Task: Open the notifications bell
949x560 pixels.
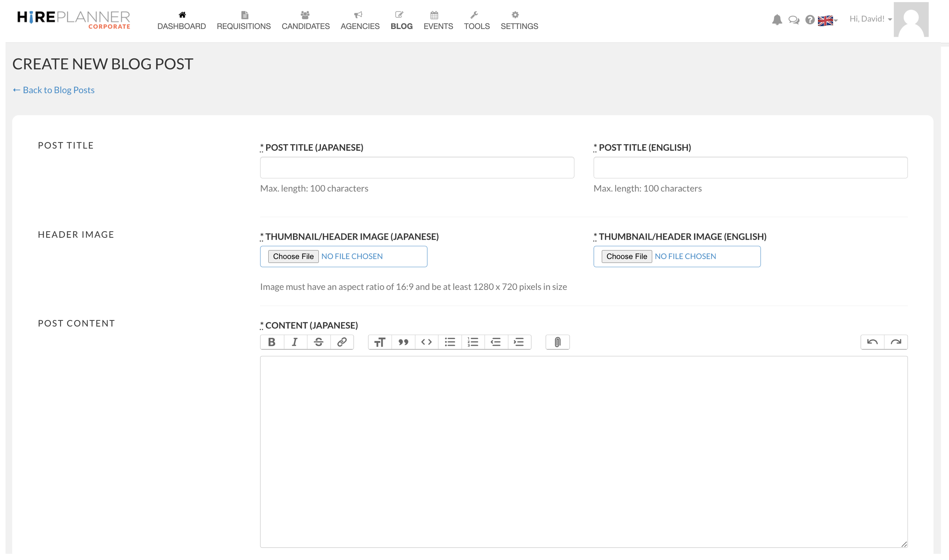Action: click(x=777, y=19)
